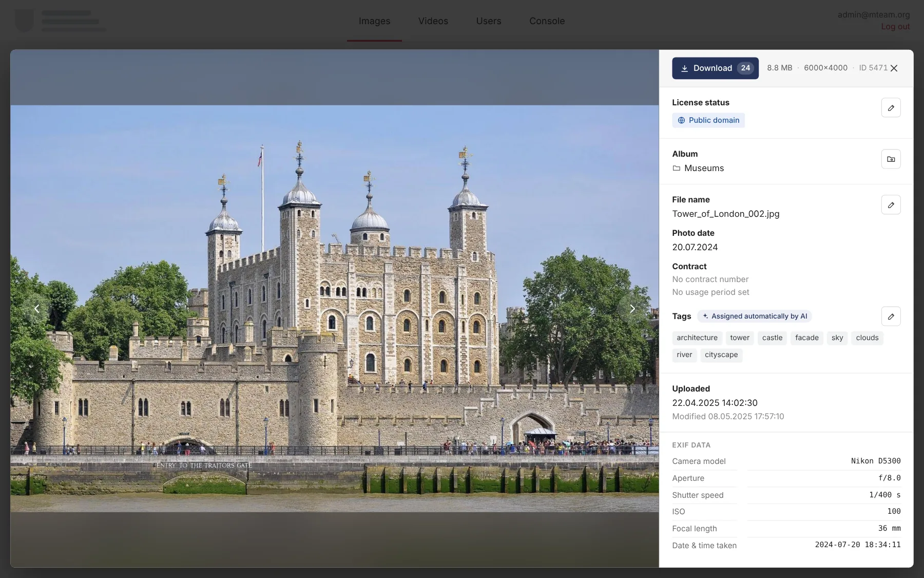The height and width of the screenshot is (578, 924).
Task: Click the 6000×4000 resolution text
Action: point(825,68)
